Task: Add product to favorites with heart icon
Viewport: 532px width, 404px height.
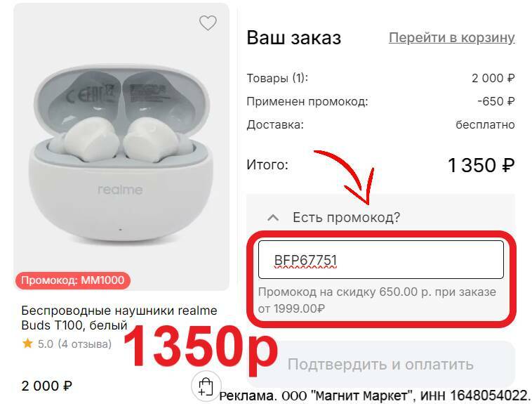Action: click(x=208, y=23)
